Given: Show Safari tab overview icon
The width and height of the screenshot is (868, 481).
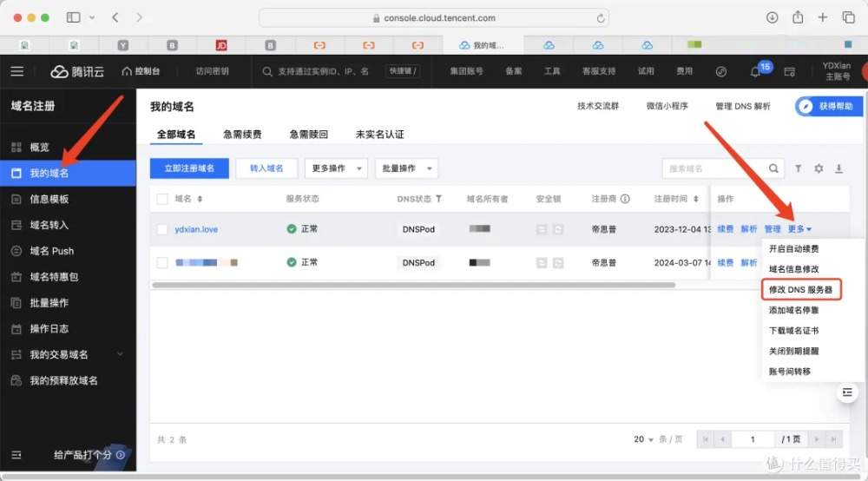Looking at the screenshot, I should 848,17.
